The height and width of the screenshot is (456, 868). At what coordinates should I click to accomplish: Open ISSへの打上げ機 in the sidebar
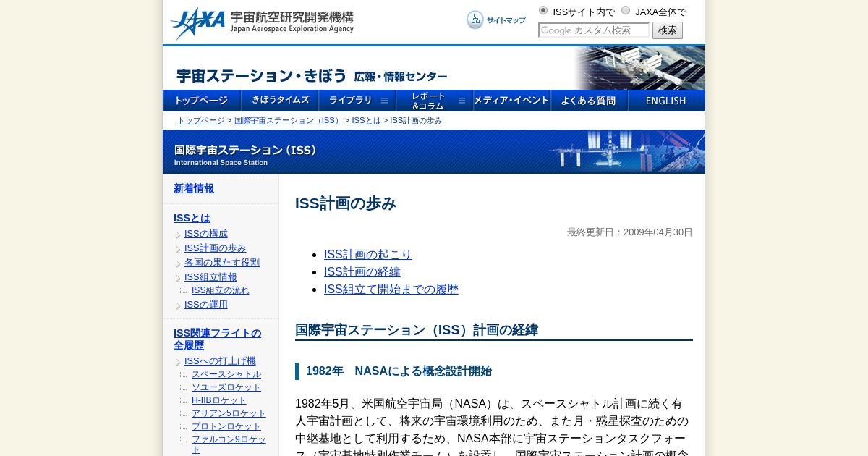click(220, 361)
